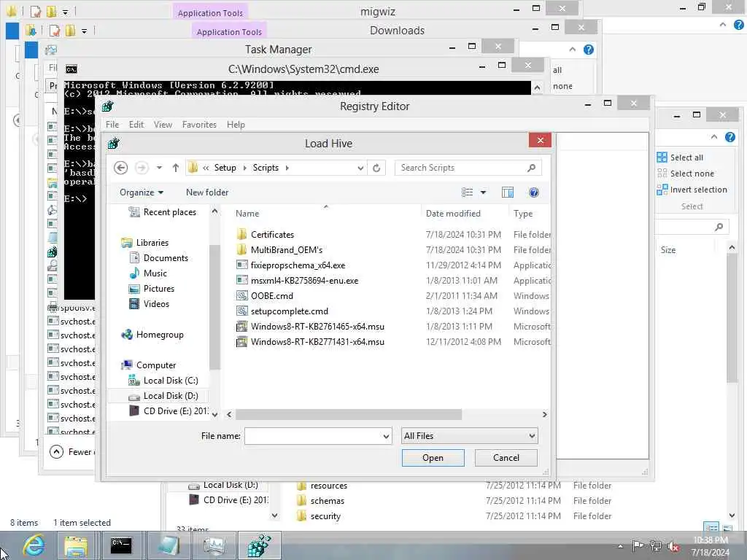Viewport: 747px width, 560px height.
Task: Sort by Date modified column header
Action: 453,214
